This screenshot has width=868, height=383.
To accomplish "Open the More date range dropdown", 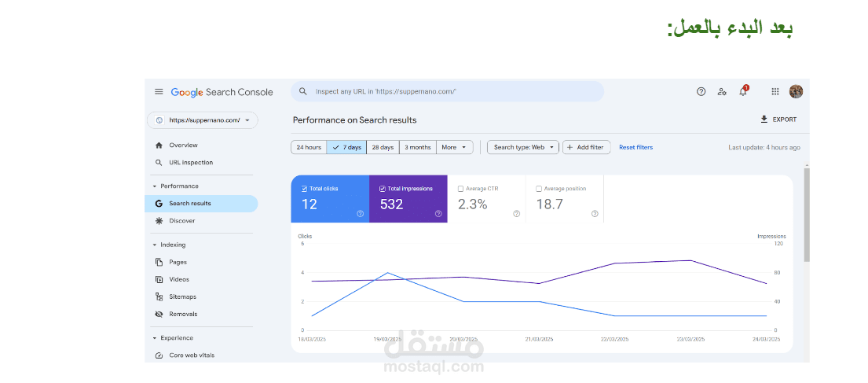I will pos(455,147).
